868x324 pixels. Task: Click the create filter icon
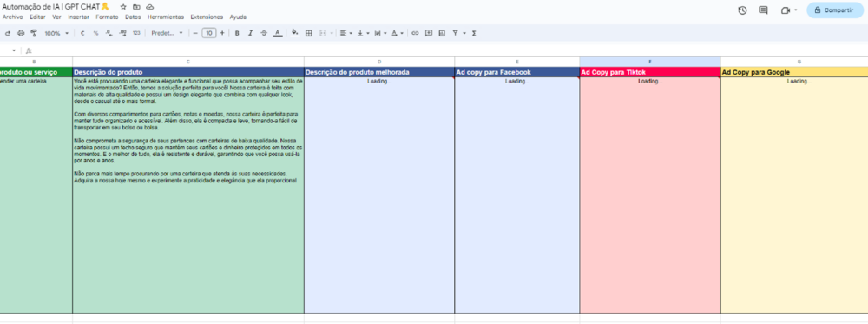pos(455,33)
